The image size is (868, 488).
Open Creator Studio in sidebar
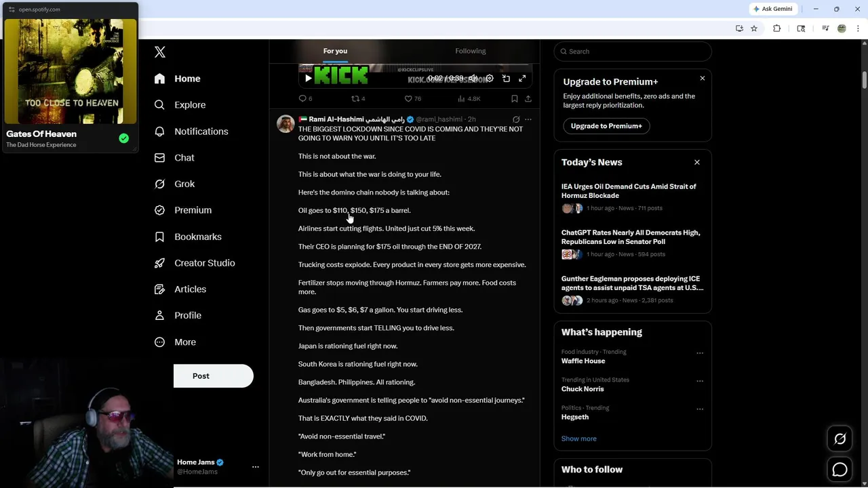(x=195, y=263)
